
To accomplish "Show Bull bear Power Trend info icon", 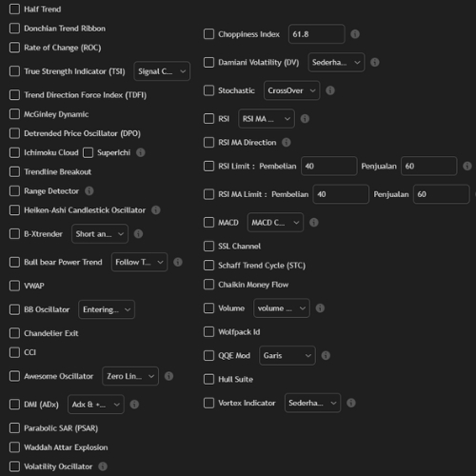I will [177, 262].
